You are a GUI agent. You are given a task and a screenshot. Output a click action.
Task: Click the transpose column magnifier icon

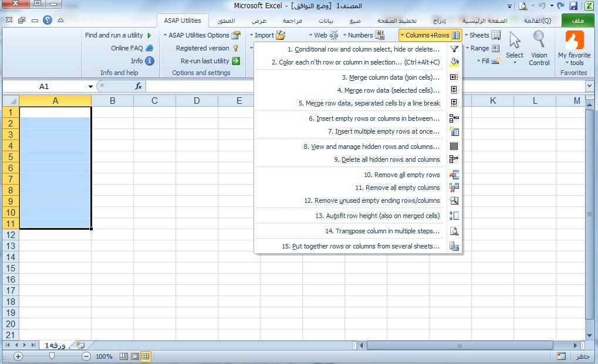[x=454, y=231]
